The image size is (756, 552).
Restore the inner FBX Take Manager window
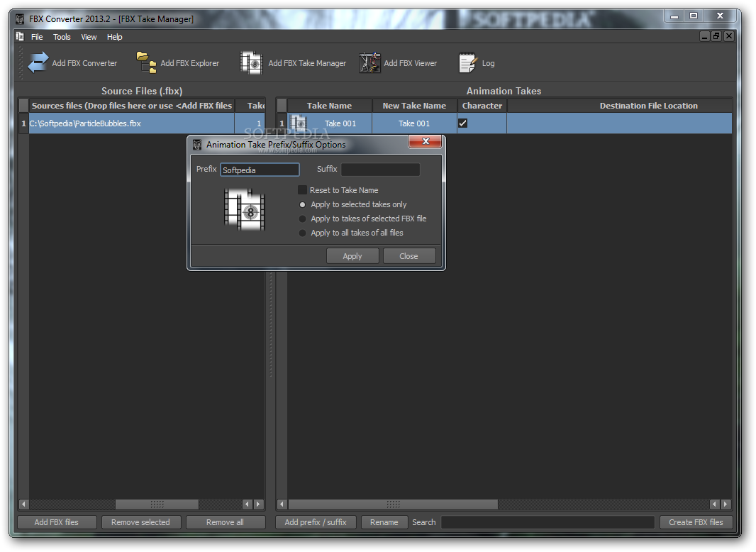tap(716, 36)
